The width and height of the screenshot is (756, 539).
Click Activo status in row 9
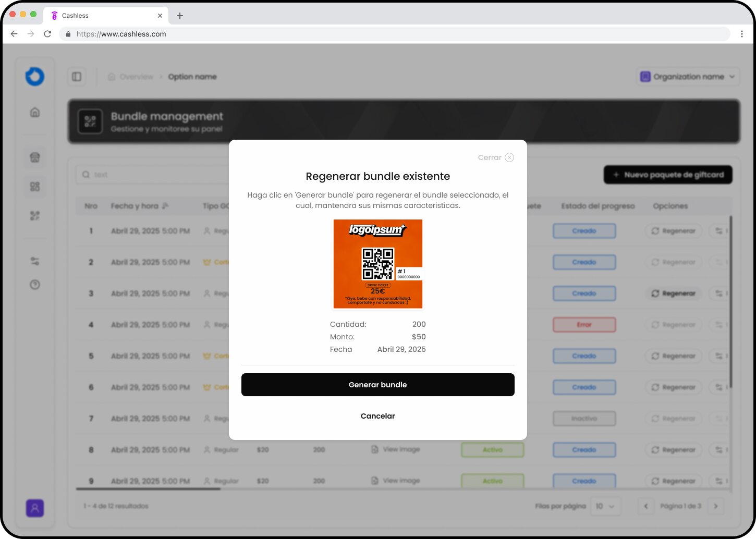492,481
